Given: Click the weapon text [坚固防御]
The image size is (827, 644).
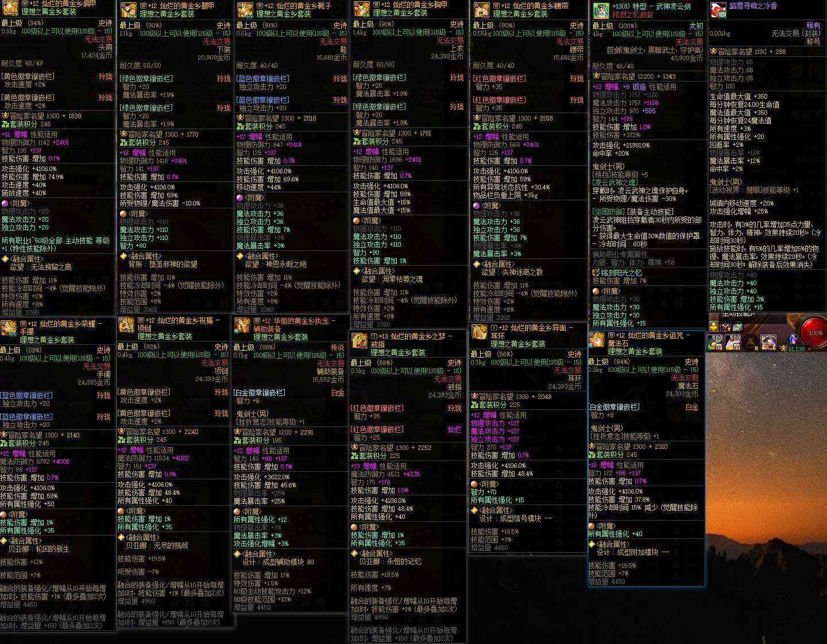Looking at the screenshot, I should pyautogui.click(x=608, y=212).
